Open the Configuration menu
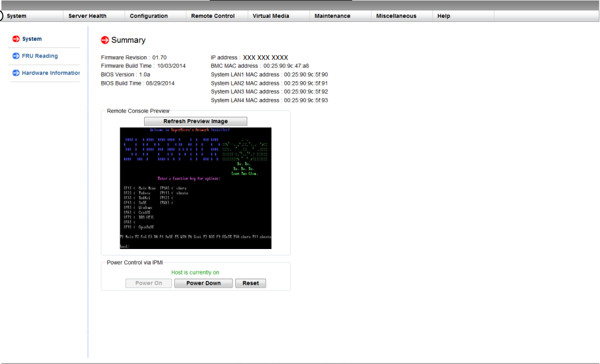600x364 pixels. [x=148, y=16]
